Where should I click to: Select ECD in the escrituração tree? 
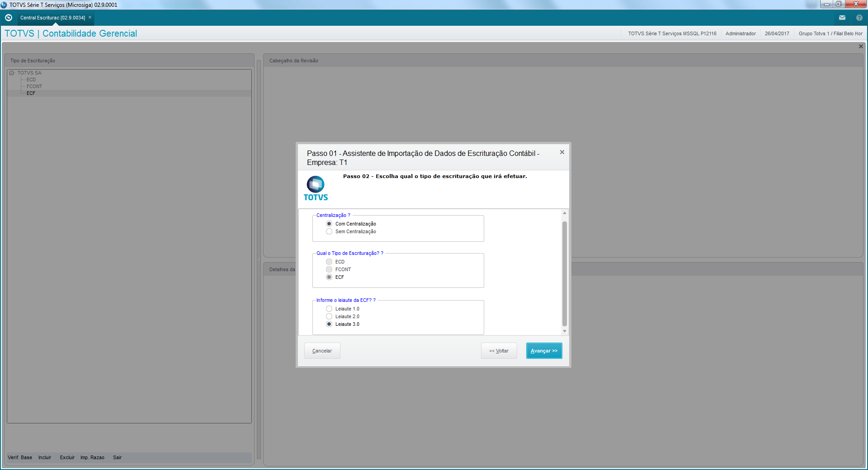pyautogui.click(x=31, y=80)
